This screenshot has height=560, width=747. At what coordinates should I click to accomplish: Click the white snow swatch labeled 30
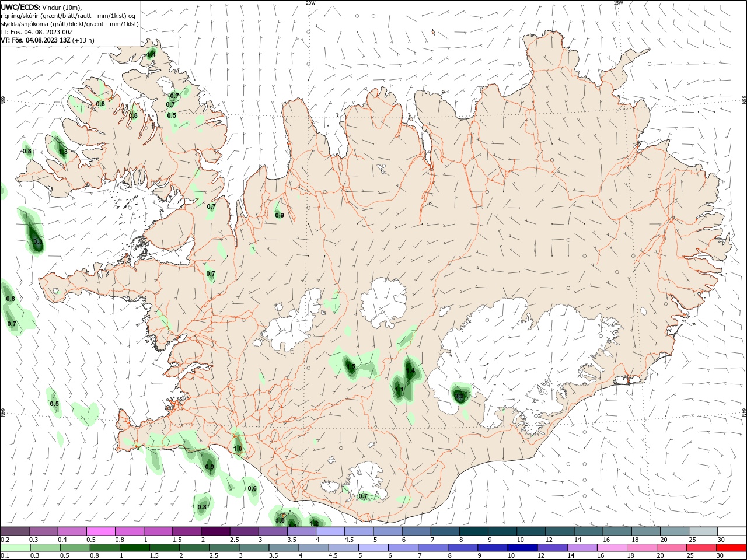[x=731, y=531]
